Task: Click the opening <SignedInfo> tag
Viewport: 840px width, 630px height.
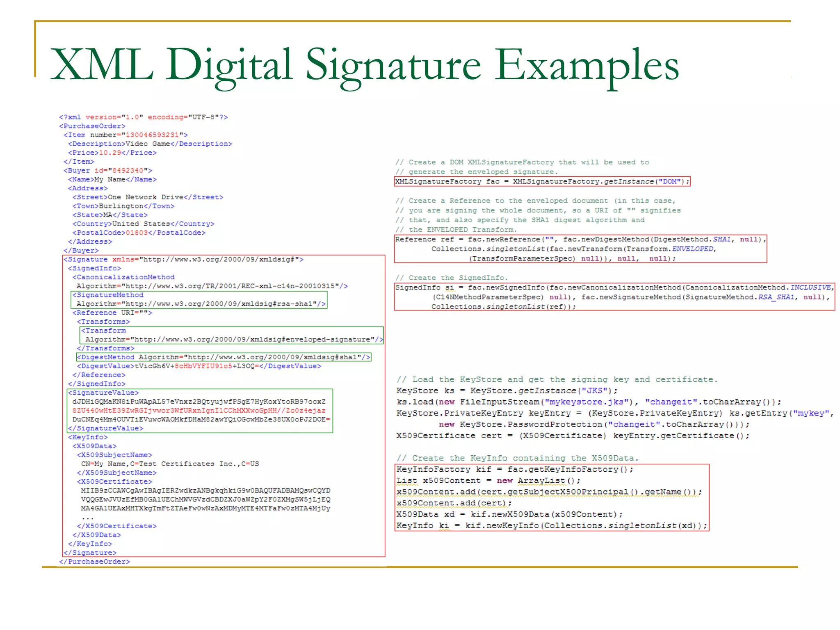Action: tap(95, 268)
